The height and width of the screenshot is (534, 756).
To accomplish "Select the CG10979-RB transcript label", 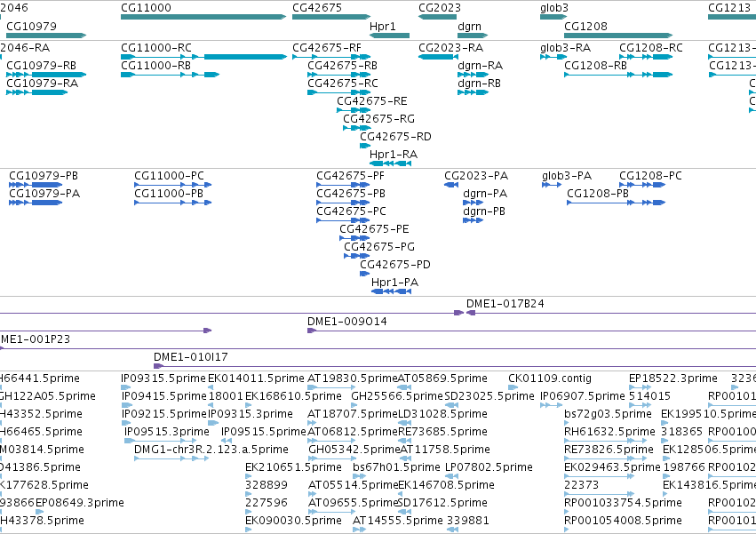I will pyautogui.click(x=42, y=66).
